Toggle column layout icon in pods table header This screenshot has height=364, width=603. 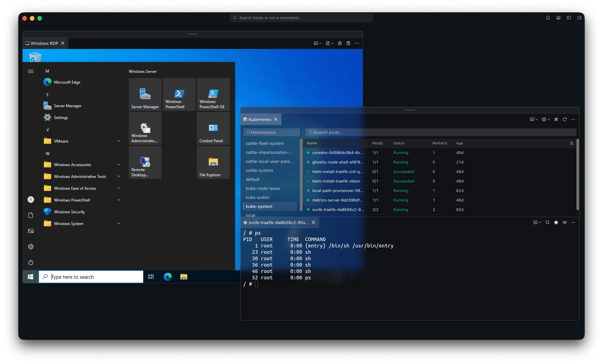point(572,143)
